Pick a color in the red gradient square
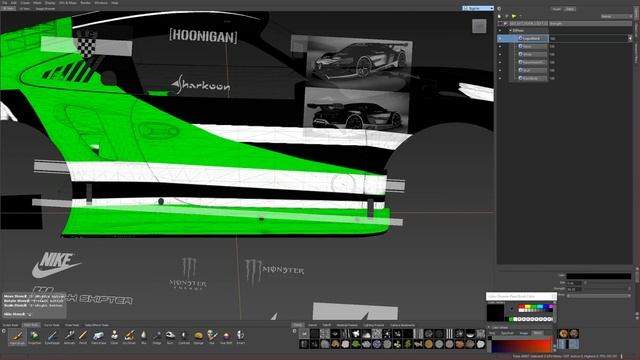This screenshot has height=360, width=640. (x=522, y=345)
